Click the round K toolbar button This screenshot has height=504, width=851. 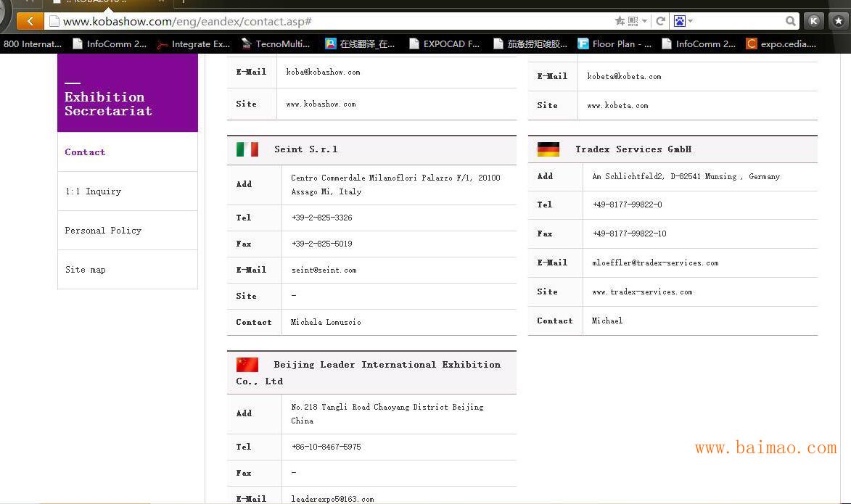(814, 21)
